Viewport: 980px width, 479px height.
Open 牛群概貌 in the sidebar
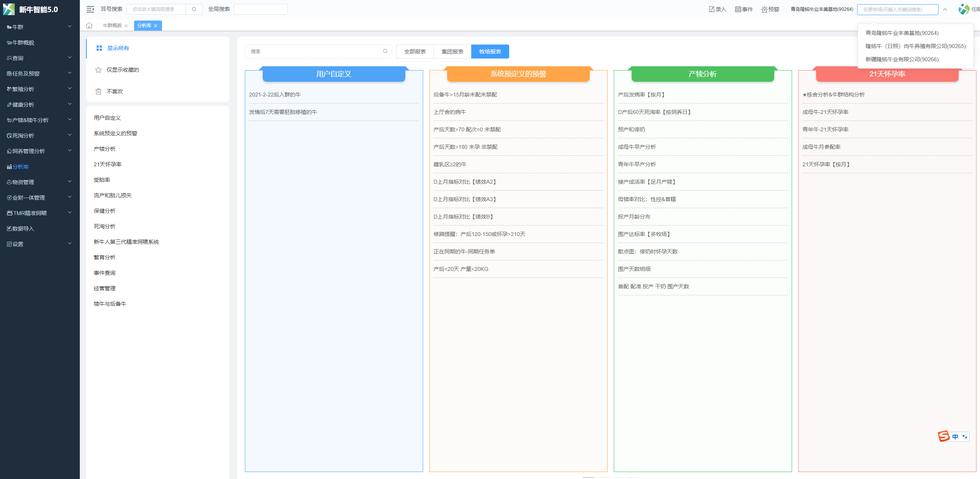tap(40, 43)
